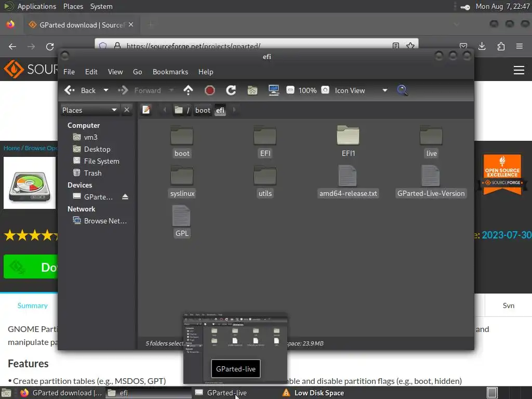Open Computer via monitor toolbar icon

(x=273, y=90)
